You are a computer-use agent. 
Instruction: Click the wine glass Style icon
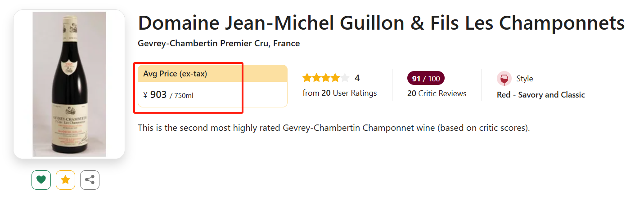point(504,79)
